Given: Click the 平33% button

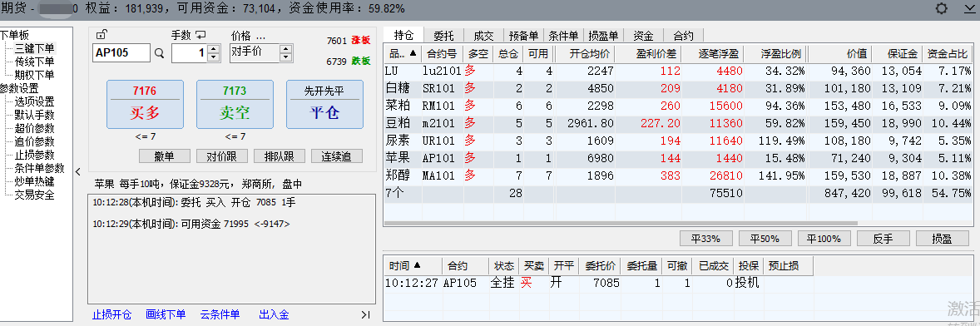Looking at the screenshot, I should pyautogui.click(x=706, y=239).
